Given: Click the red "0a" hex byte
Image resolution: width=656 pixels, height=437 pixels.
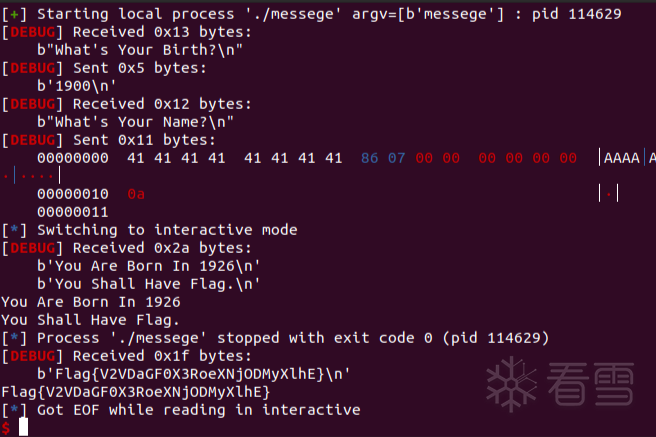Looking at the screenshot, I should pos(136,194).
